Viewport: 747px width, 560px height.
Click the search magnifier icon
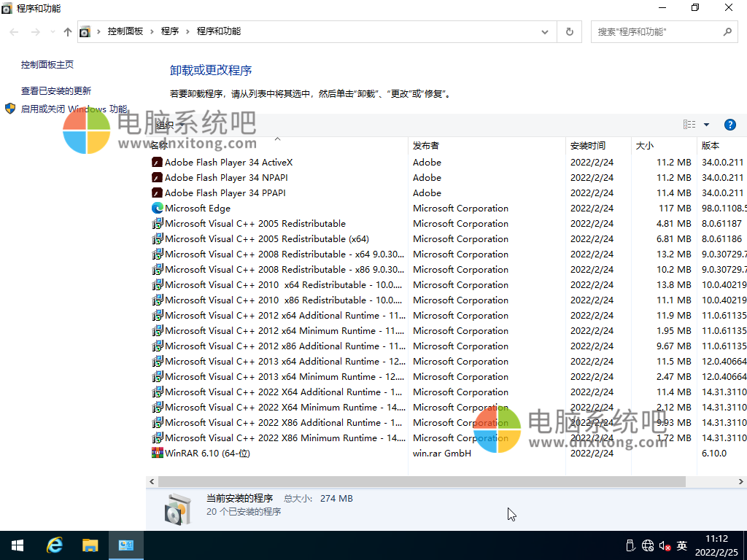click(x=727, y=32)
